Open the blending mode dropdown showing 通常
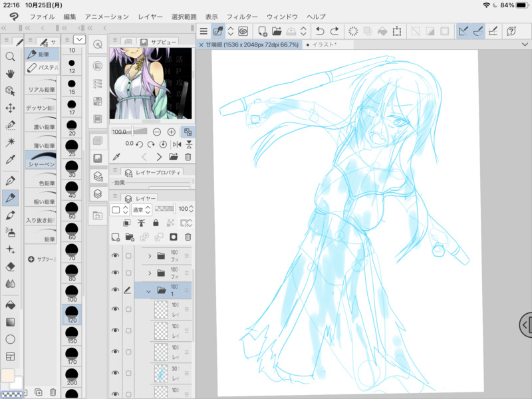 click(x=142, y=209)
